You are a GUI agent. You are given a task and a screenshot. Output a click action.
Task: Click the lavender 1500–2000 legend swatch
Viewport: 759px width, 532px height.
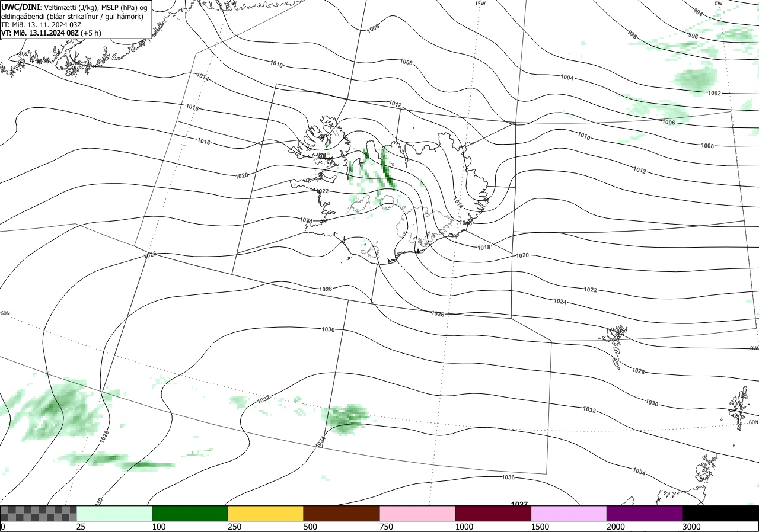569,513
